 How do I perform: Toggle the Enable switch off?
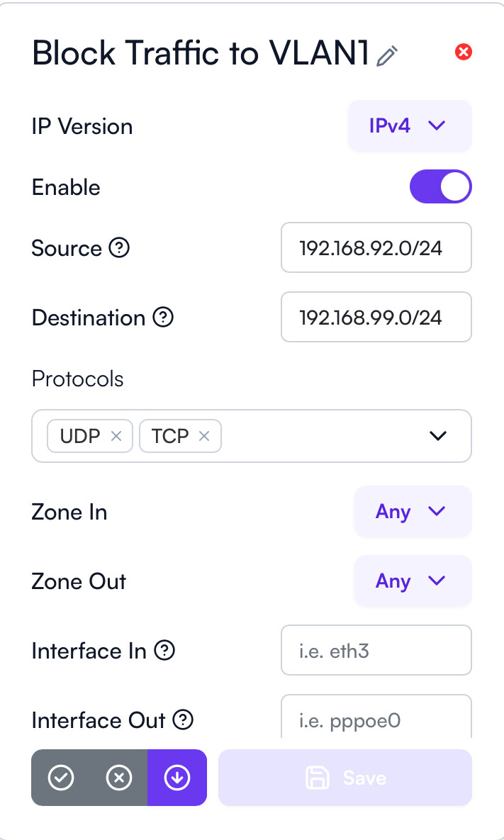coord(440,187)
